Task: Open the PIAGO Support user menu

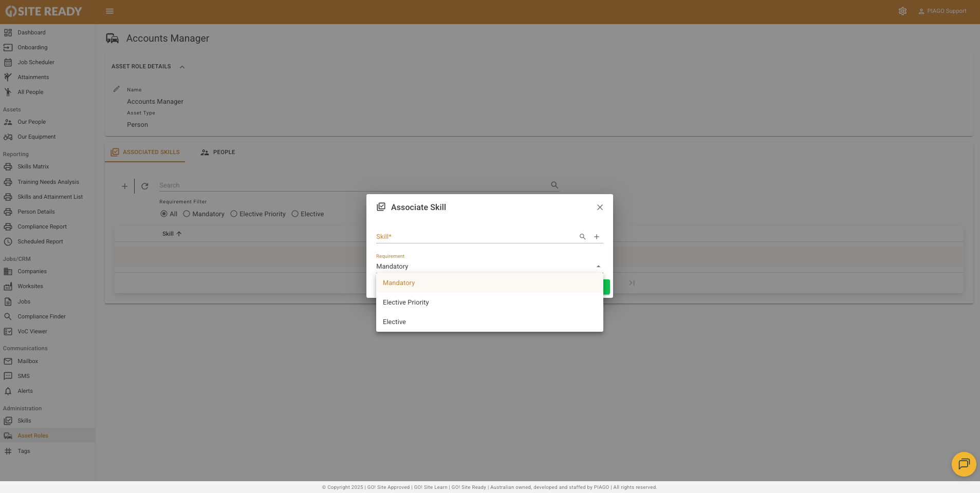Action: click(x=942, y=11)
